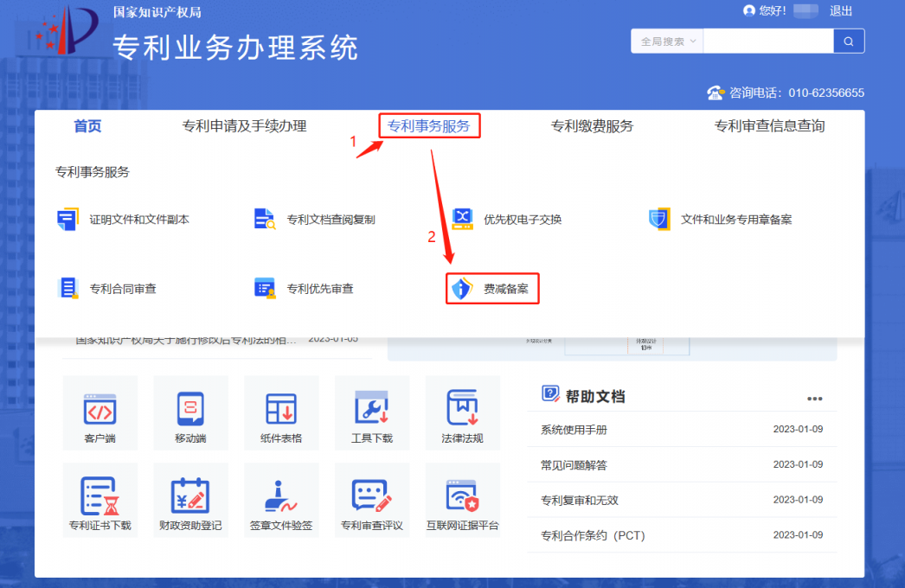The width and height of the screenshot is (905, 588).
Task: Click the search text input field
Action: click(x=768, y=42)
